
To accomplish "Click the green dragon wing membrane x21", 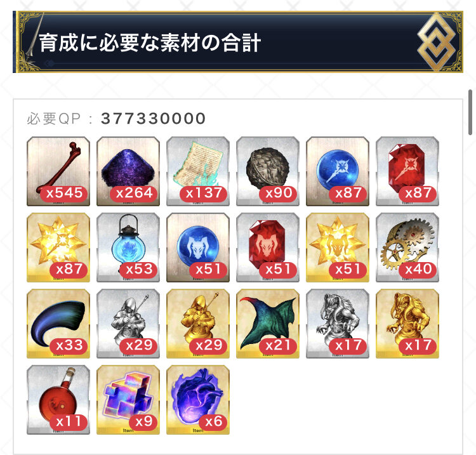I will 268,324.
